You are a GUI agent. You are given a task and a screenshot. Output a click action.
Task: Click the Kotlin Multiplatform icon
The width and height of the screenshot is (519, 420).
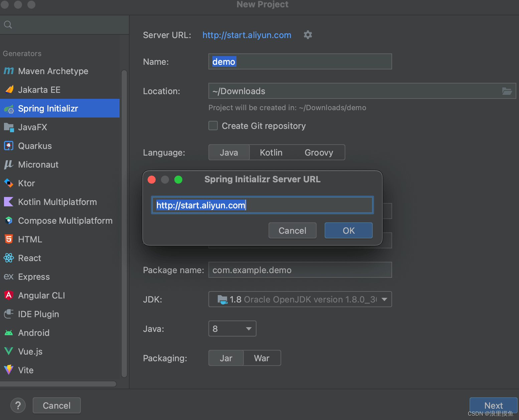9,202
